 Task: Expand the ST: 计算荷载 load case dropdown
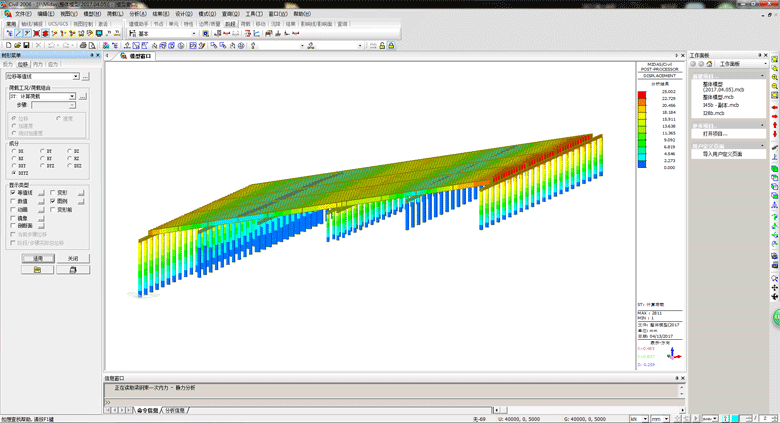[71, 96]
